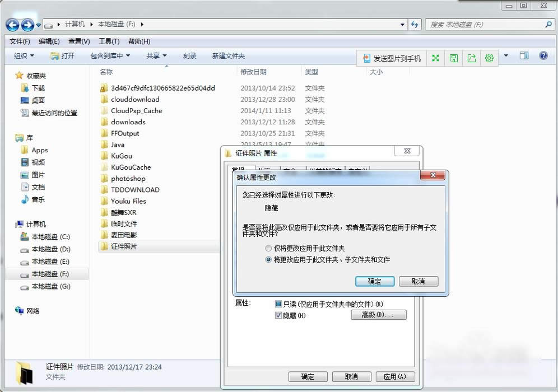Click the KuGou folder icon
558x392 pixels.
click(104, 156)
